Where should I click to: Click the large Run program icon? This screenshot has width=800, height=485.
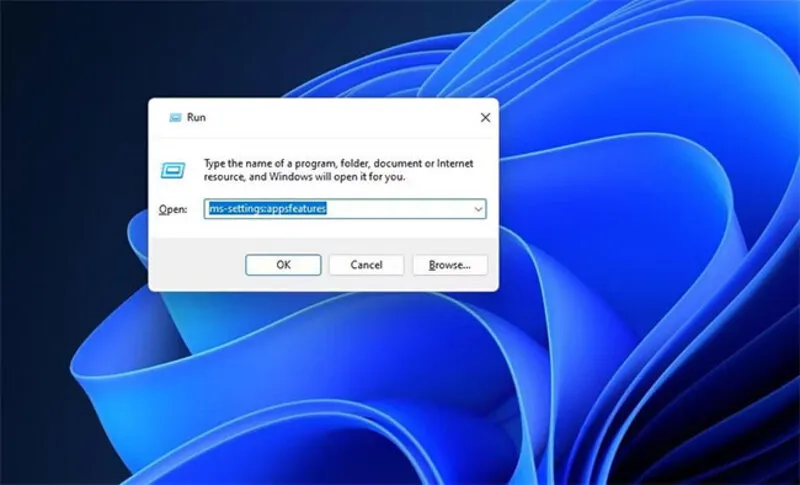click(173, 170)
